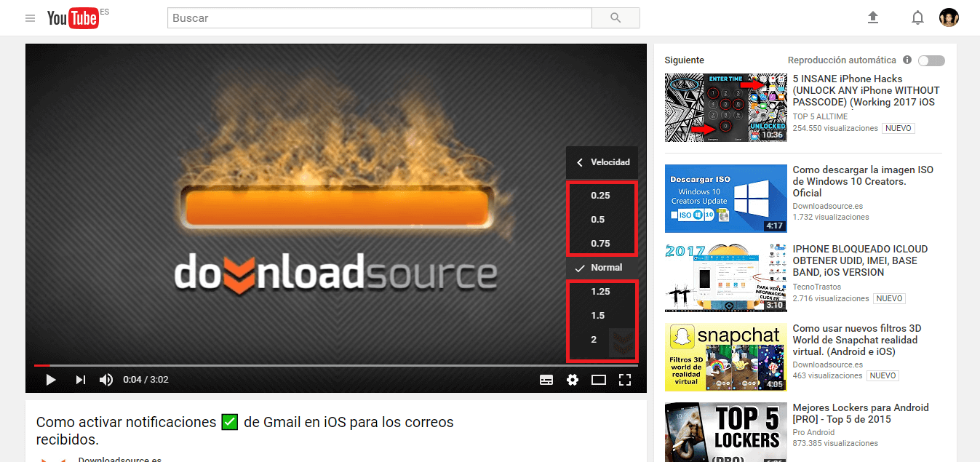The height and width of the screenshot is (462, 980).
Task: Open snapchat filtros 3D thumbnail
Action: (x=726, y=357)
